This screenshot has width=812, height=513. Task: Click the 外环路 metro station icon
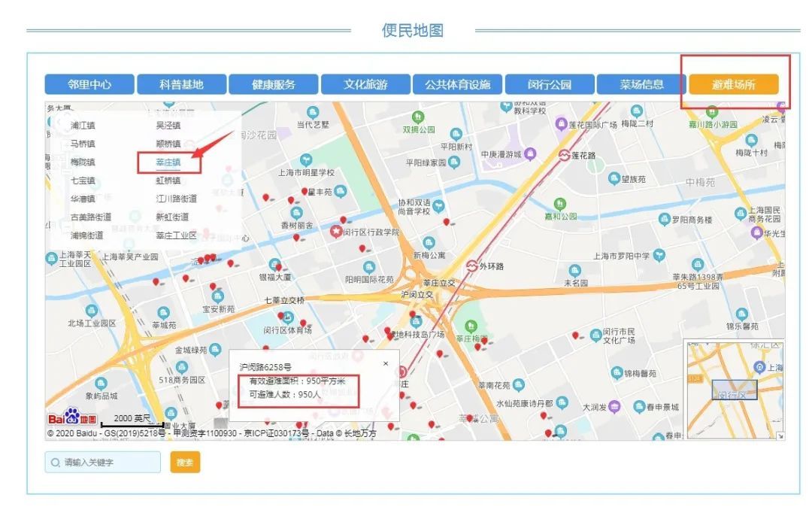tap(471, 266)
